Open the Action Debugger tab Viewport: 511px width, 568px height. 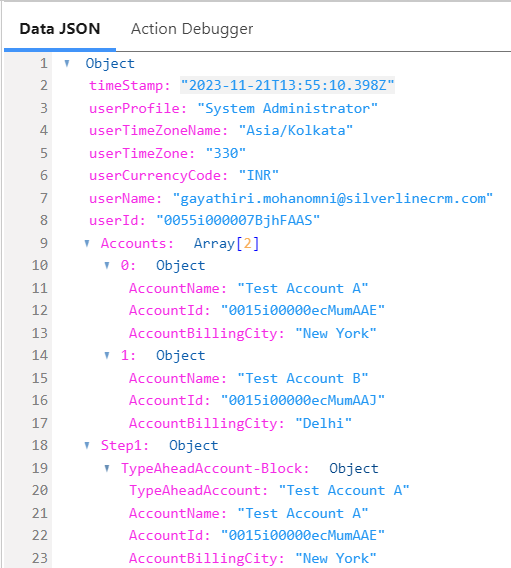192,29
